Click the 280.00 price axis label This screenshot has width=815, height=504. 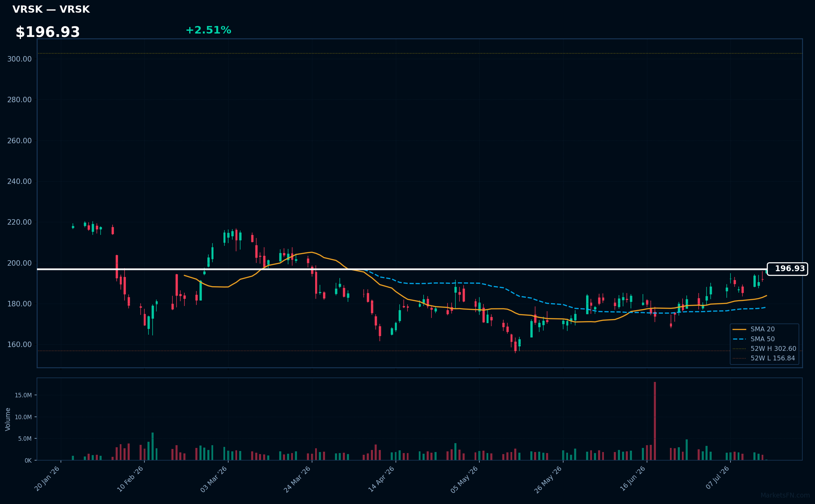[x=20, y=100]
